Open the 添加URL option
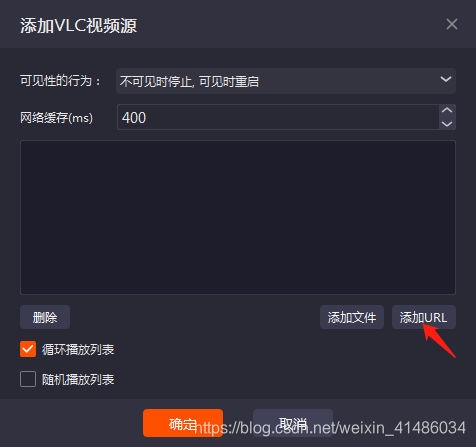The height and width of the screenshot is (447, 476). click(423, 317)
